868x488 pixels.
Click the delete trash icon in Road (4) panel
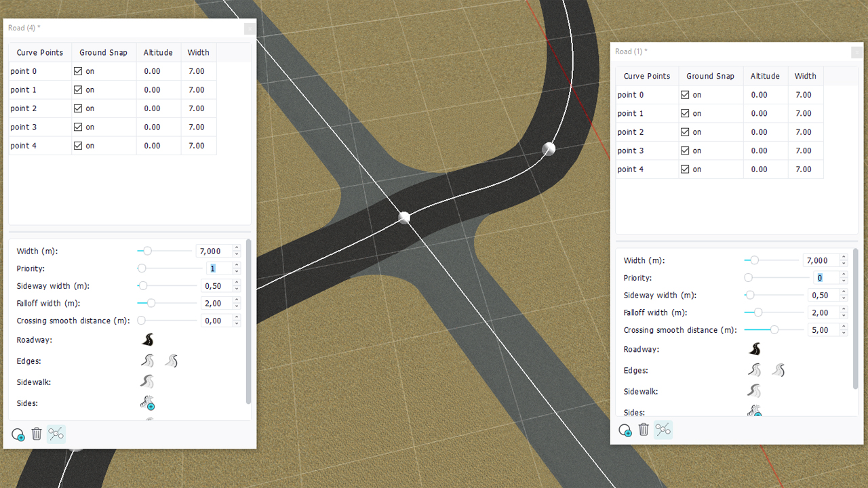pos(37,434)
